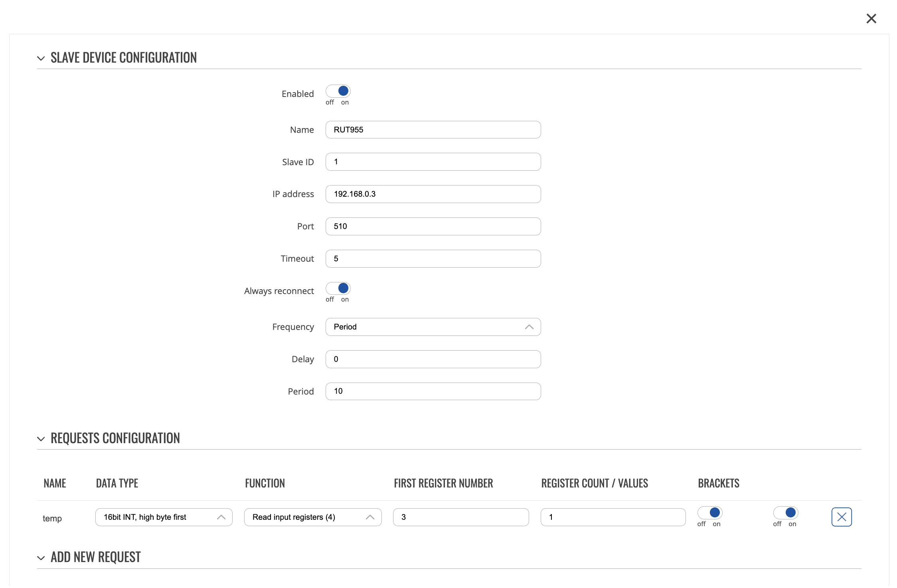Viewport: 897px width, 588px height.
Task: Open the Frequency dropdown
Action: click(x=433, y=327)
